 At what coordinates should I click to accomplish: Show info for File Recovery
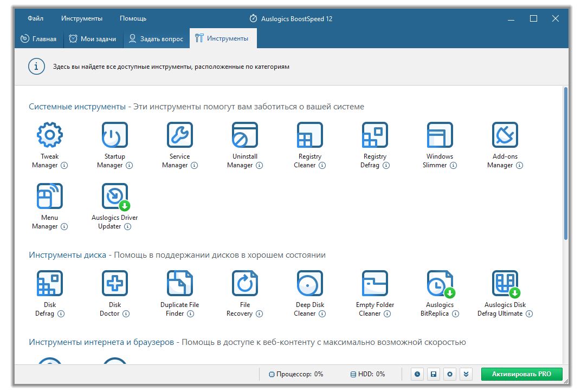click(x=260, y=314)
